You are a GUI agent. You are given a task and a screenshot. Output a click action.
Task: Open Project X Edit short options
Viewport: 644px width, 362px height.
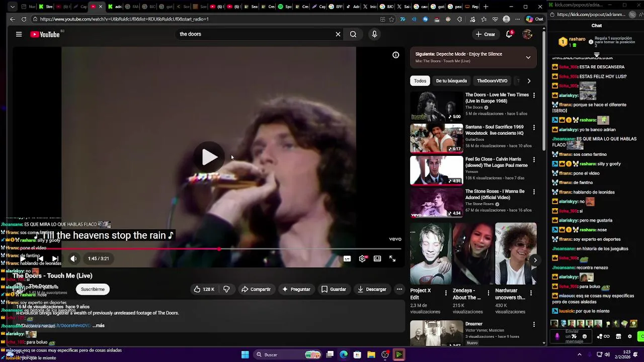coord(446,292)
